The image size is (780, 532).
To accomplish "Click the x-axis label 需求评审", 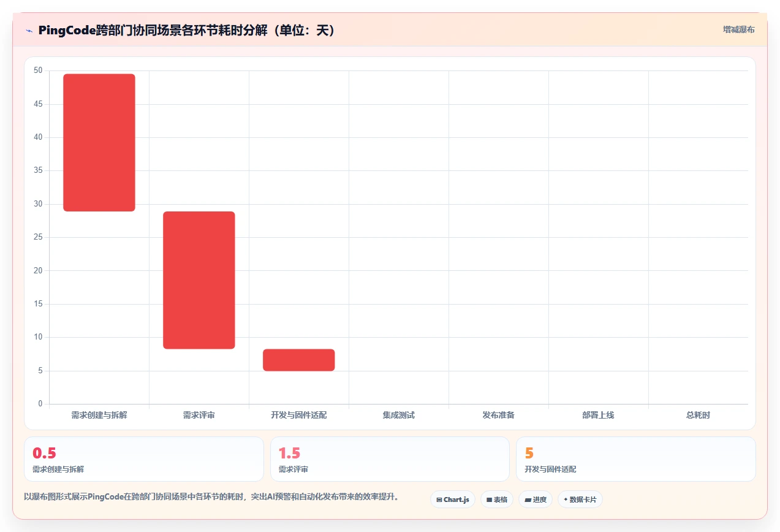I will click(199, 416).
